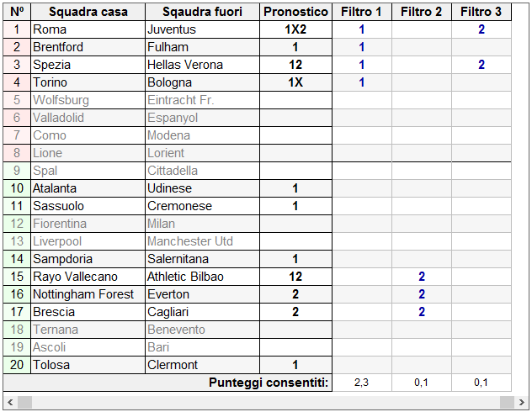Select the Squadra casa header cell
The height and width of the screenshot is (412, 532).
click(88, 12)
